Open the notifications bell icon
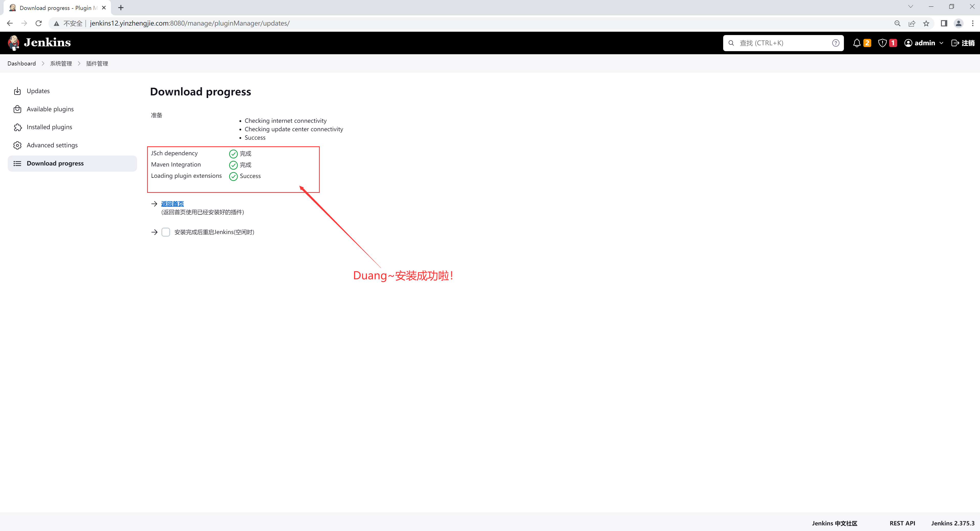 856,43
